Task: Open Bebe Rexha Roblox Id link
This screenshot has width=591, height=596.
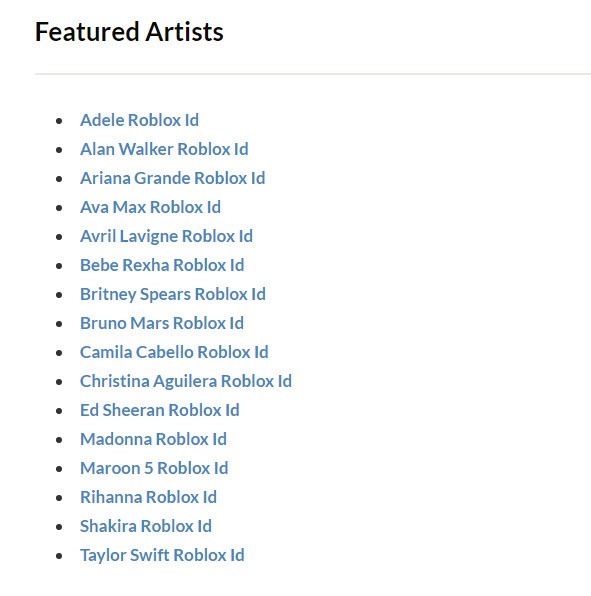Action: 162,265
